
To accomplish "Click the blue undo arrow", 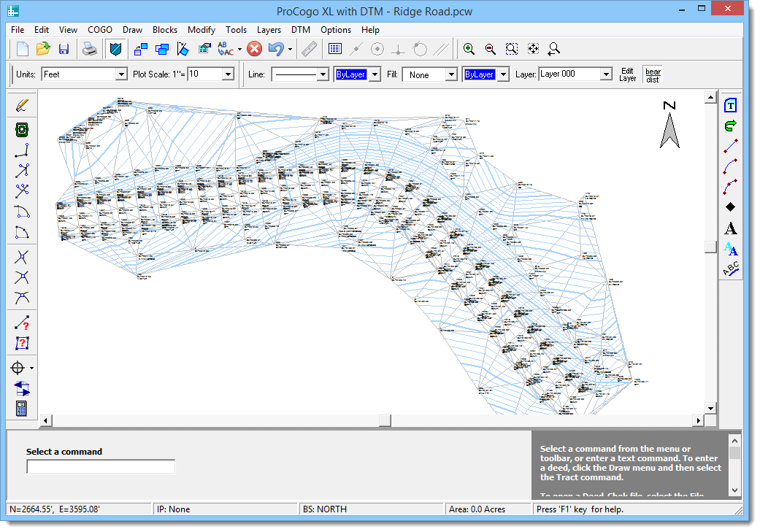I will point(276,49).
